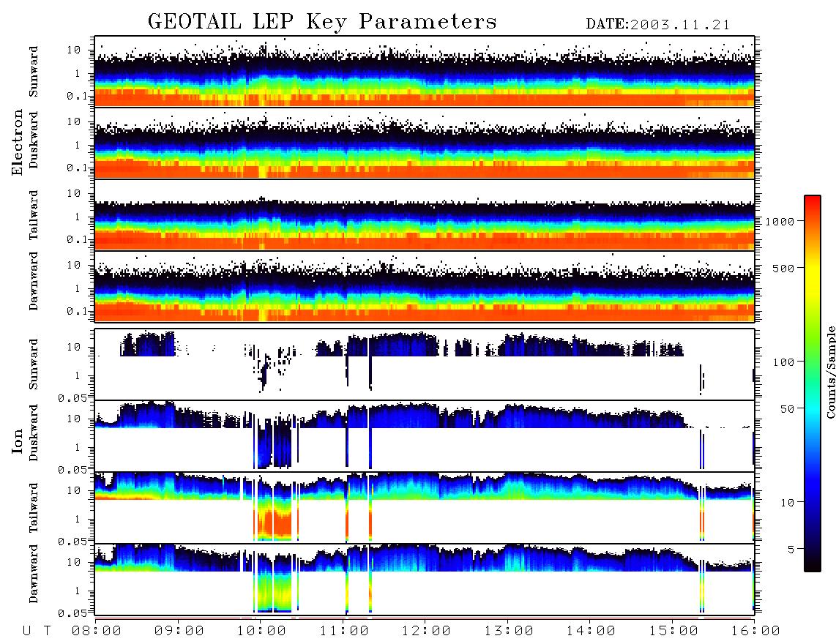This screenshot has height=644, width=836.
Task: Select the Electron "Duskward" panel label
Action: pos(34,140)
